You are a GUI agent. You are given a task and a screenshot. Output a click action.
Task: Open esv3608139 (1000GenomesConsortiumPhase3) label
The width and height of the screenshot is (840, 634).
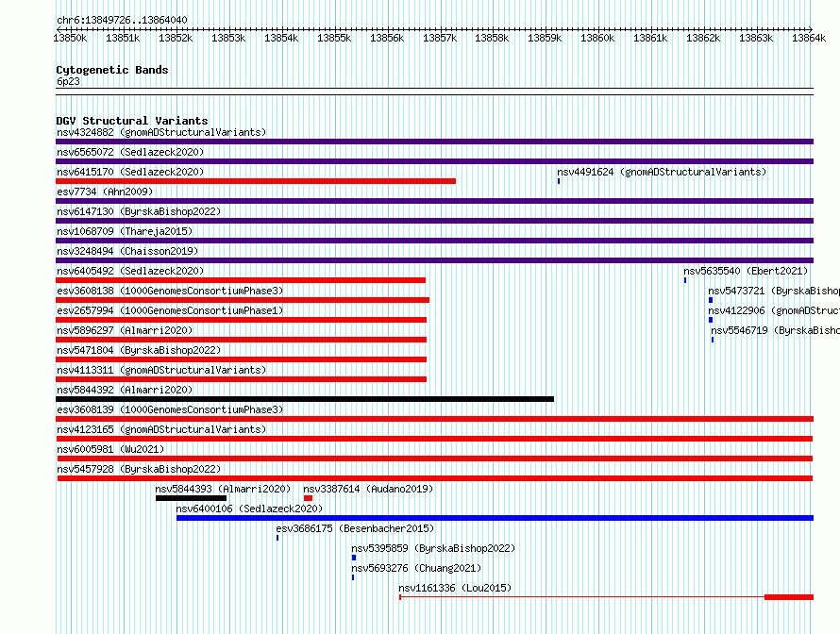[x=170, y=409]
